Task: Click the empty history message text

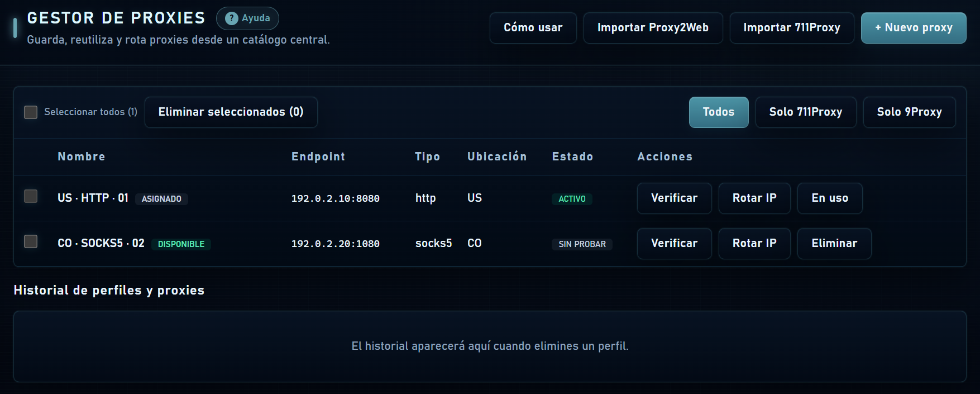Action: (490, 346)
